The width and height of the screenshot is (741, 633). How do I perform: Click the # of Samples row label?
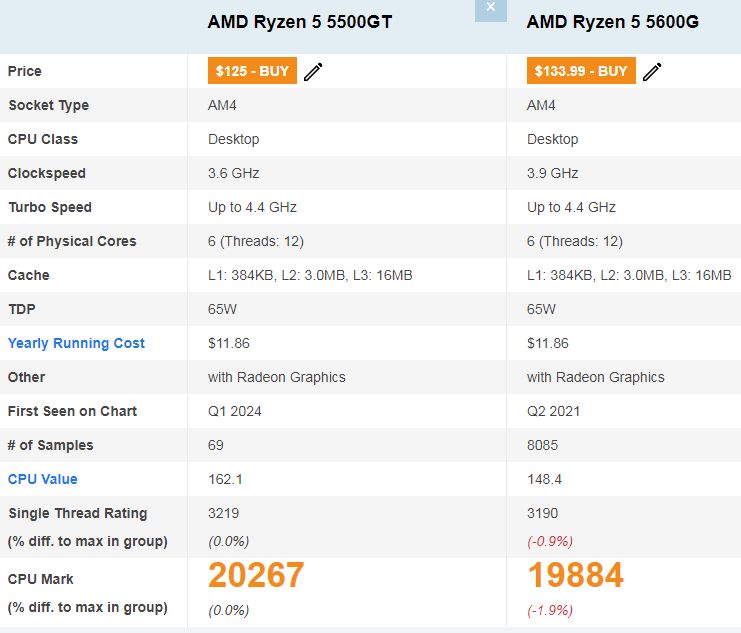coord(51,445)
